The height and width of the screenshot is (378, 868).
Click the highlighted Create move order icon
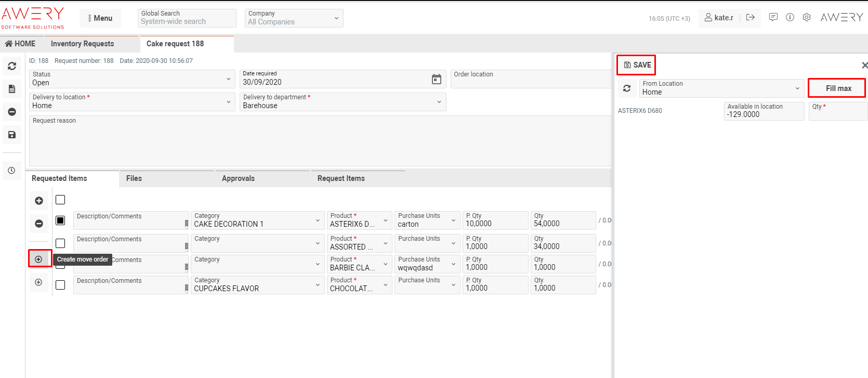pyautogui.click(x=39, y=259)
